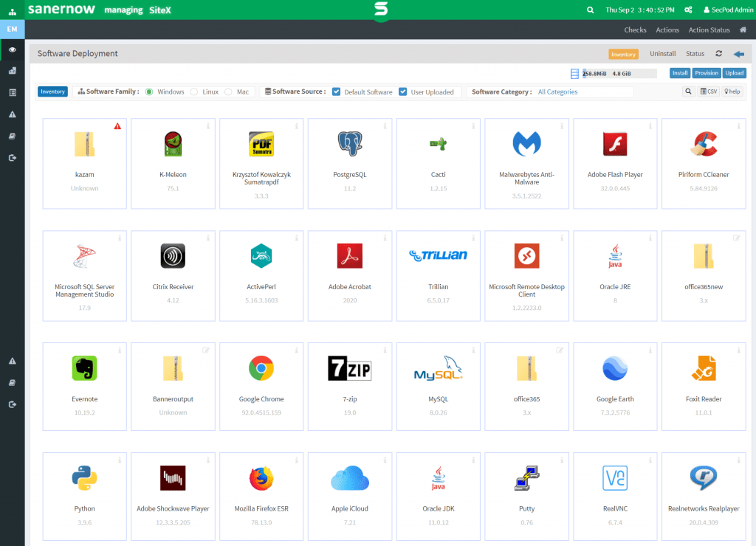Select the Mozilla Firefox ESR icon

click(261, 478)
